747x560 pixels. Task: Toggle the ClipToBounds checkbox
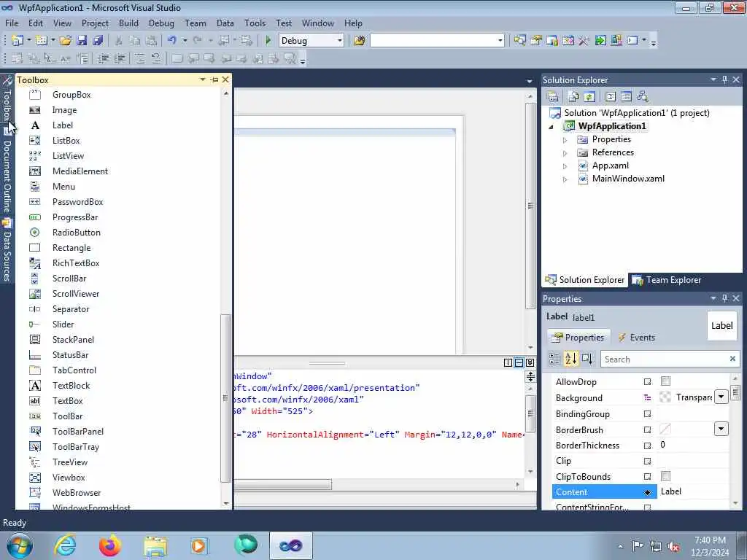point(665,475)
